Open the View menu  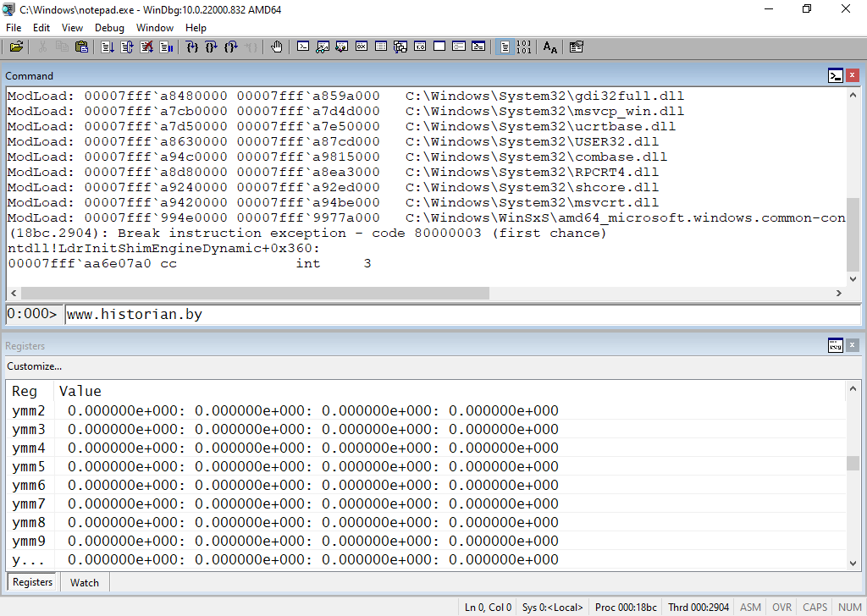click(x=72, y=28)
